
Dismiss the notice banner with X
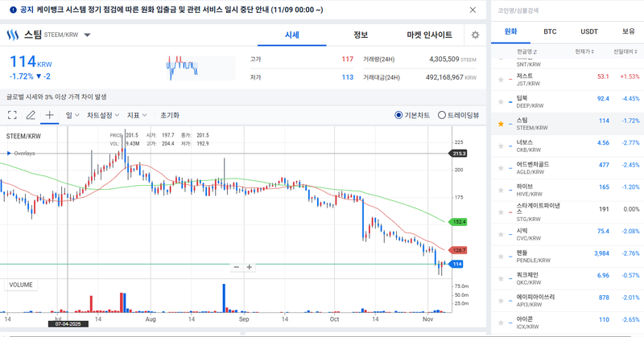(473, 10)
